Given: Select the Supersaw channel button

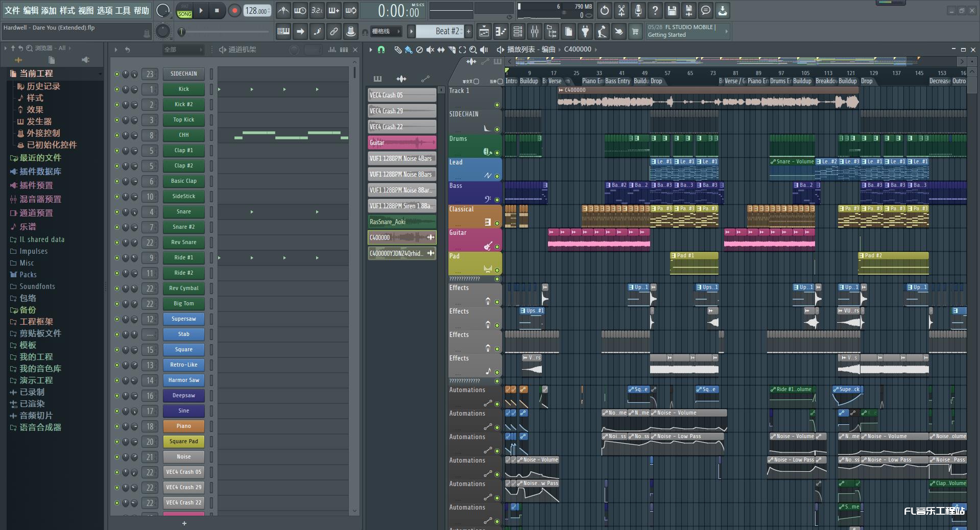Looking at the screenshot, I should (x=184, y=319).
